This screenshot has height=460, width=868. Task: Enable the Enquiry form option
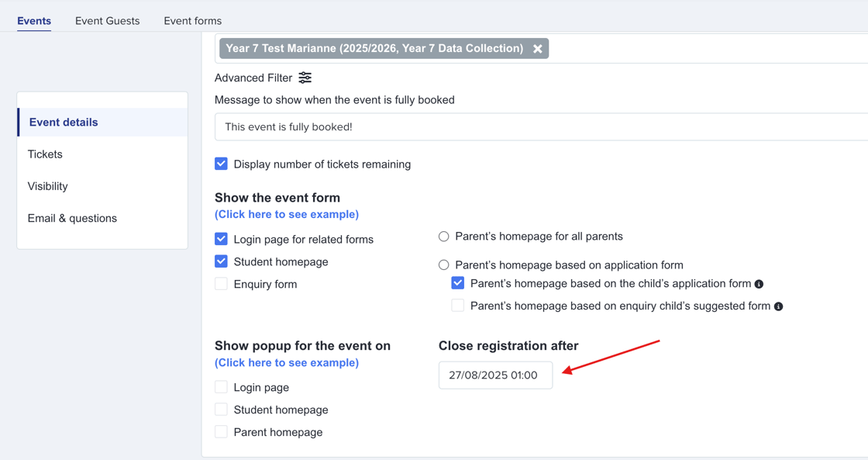(221, 284)
